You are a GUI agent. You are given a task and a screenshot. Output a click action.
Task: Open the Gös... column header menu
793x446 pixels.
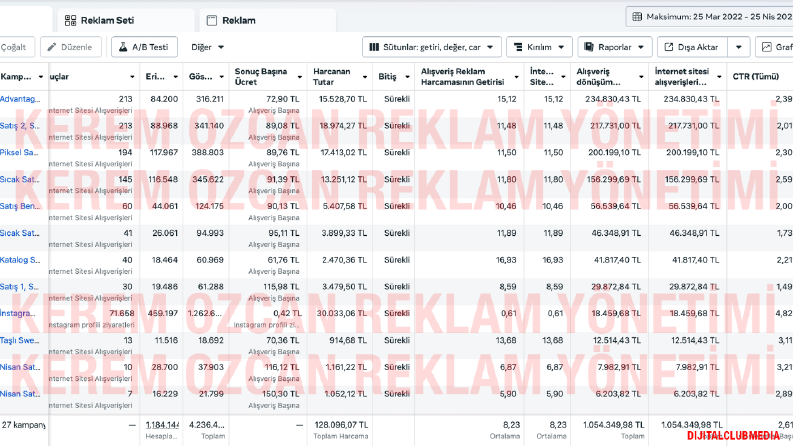pyautogui.click(x=206, y=76)
